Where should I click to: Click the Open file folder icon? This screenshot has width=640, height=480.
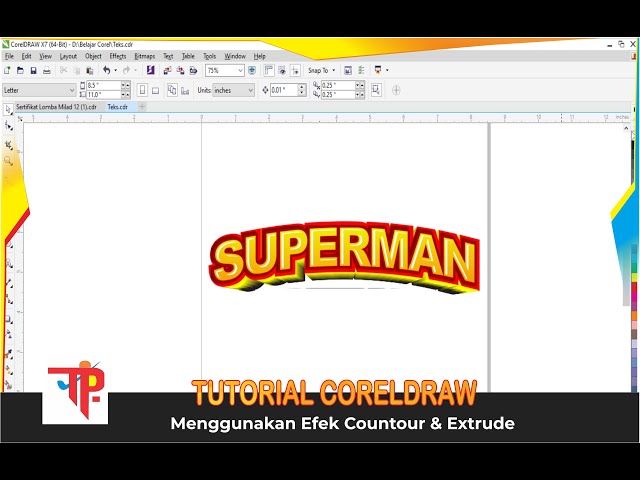20,70
